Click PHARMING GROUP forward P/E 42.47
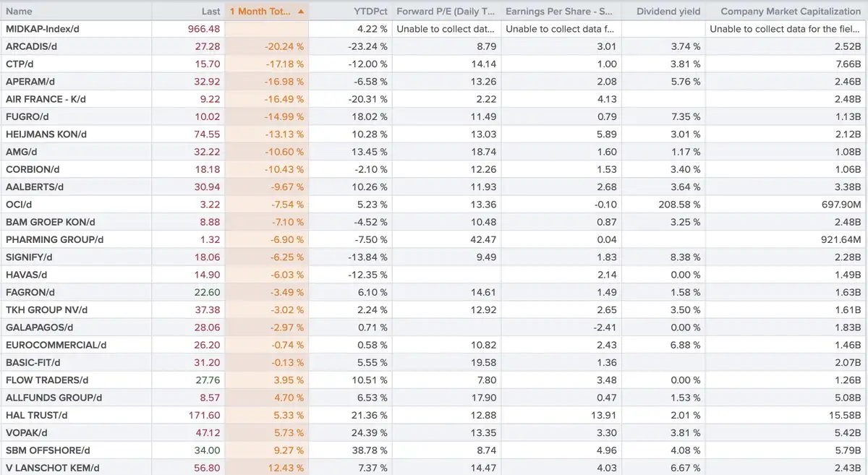Image resolution: width=868 pixels, height=475 pixels. coord(482,239)
